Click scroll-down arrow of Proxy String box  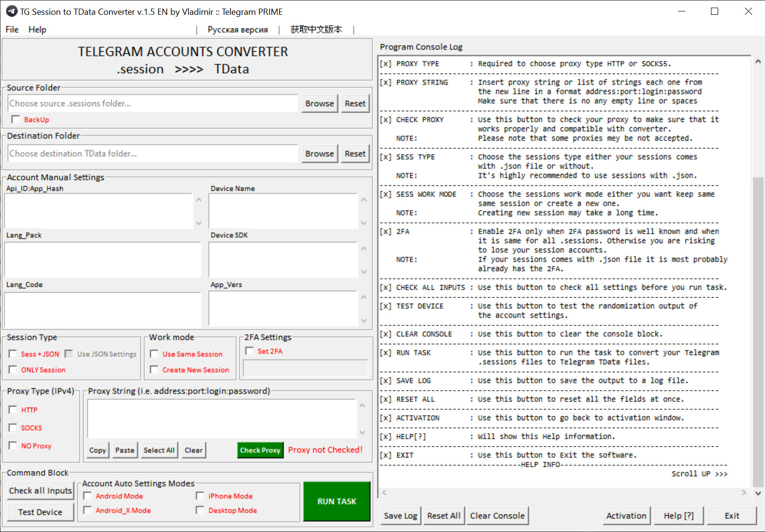pos(362,432)
